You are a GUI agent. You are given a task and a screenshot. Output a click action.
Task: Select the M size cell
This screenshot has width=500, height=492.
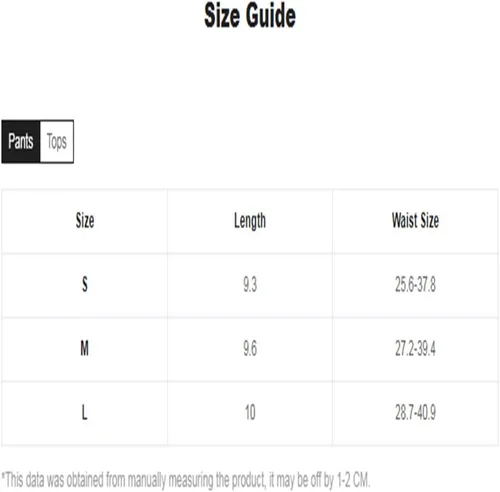(x=85, y=348)
